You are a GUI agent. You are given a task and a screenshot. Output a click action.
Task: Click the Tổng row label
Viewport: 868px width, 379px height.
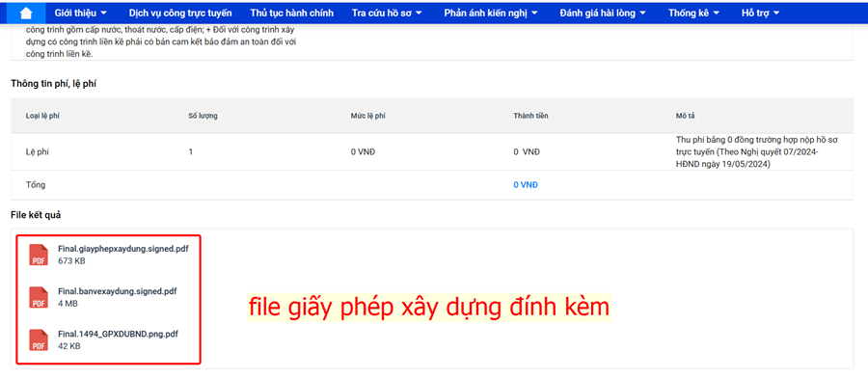pos(36,185)
